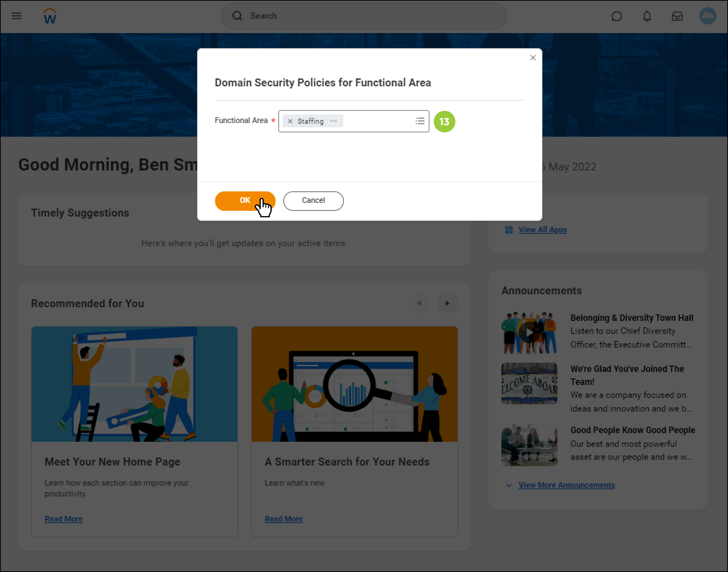Click the View All Apps grid icon
The width and height of the screenshot is (728, 572).
[509, 230]
